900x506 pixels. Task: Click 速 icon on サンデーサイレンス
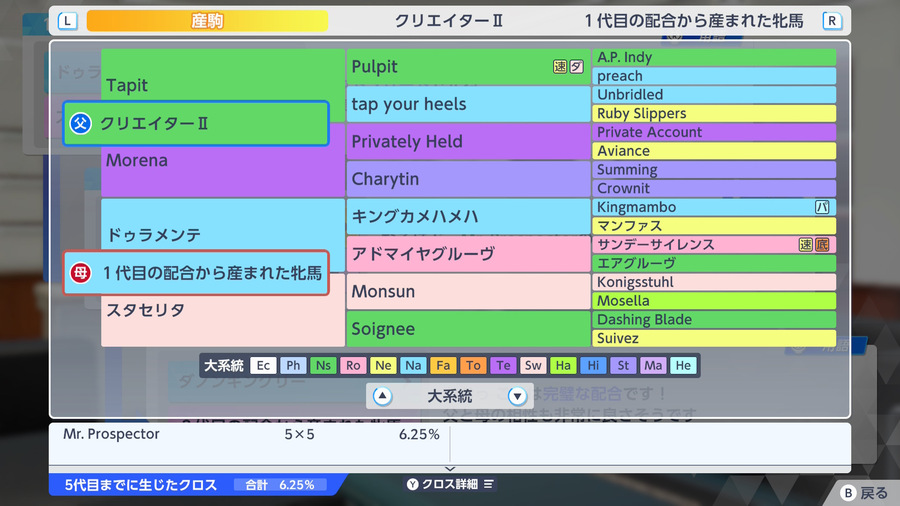(805, 244)
